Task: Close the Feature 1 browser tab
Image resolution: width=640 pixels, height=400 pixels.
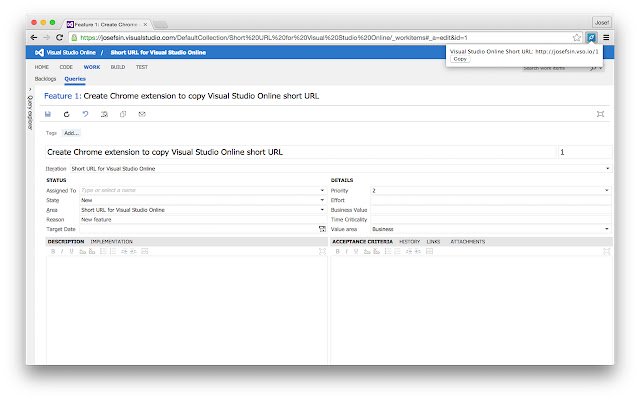Action: pos(145,24)
